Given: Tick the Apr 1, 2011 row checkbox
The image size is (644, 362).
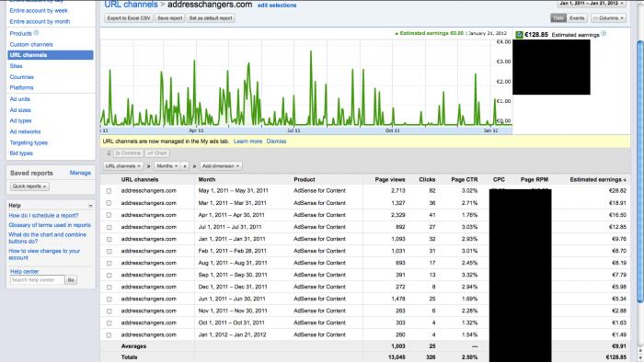Looking at the screenshot, I should 109,215.
